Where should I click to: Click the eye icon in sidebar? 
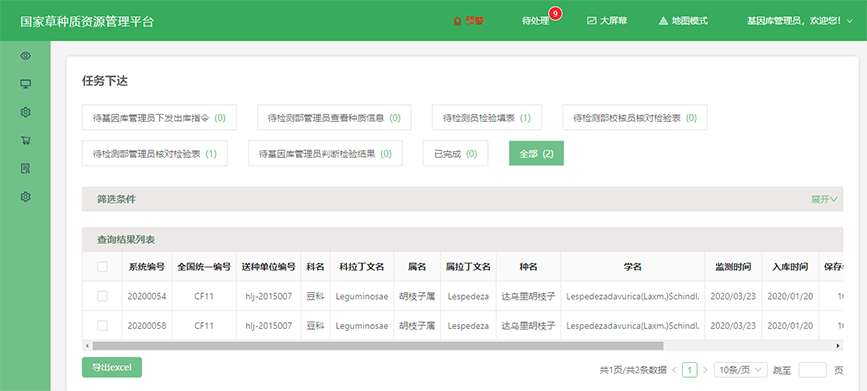pos(25,55)
